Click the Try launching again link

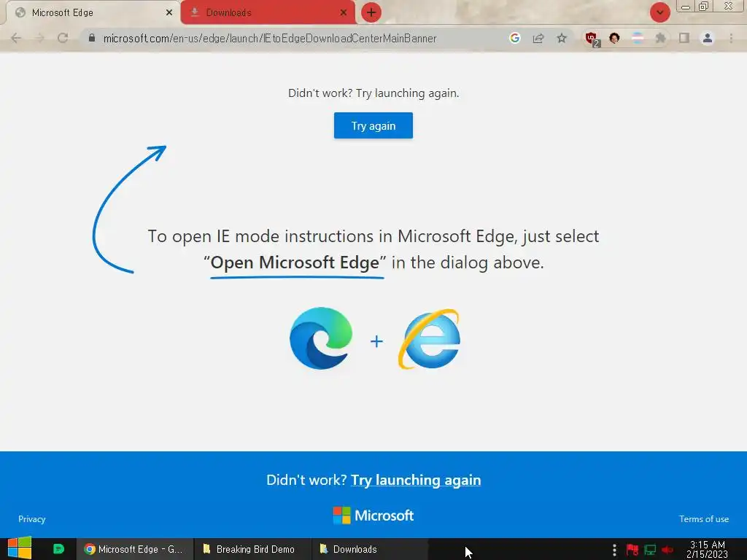[x=416, y=480]
